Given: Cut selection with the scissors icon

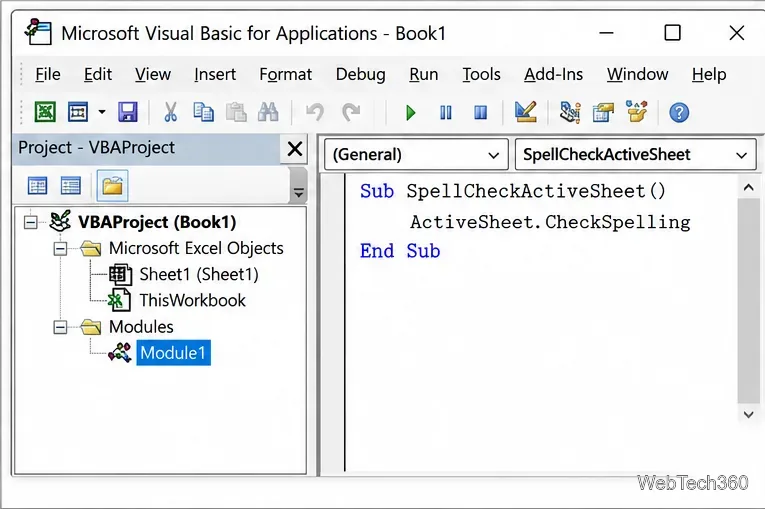Looking at the screenshot, I should coord(170,112).
